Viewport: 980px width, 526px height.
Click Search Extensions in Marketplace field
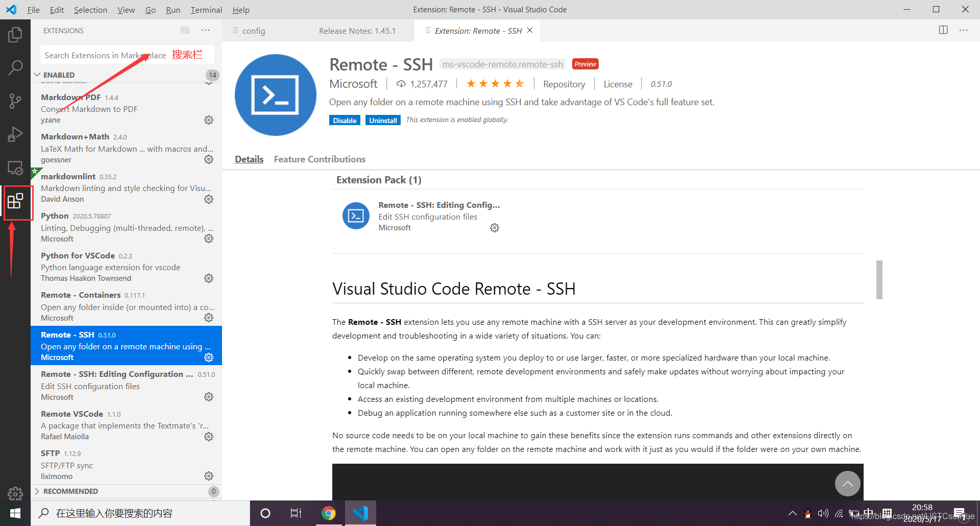pos(127,55)
